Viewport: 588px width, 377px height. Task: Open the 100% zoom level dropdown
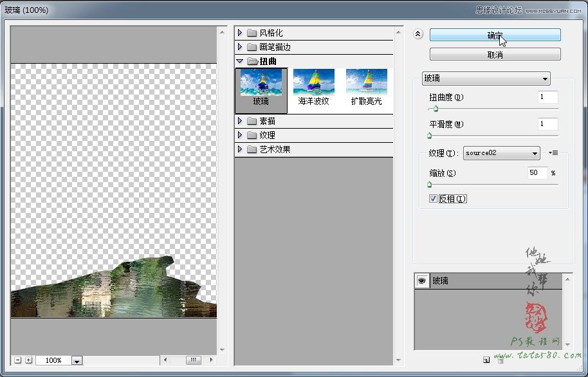pos(77,360)
